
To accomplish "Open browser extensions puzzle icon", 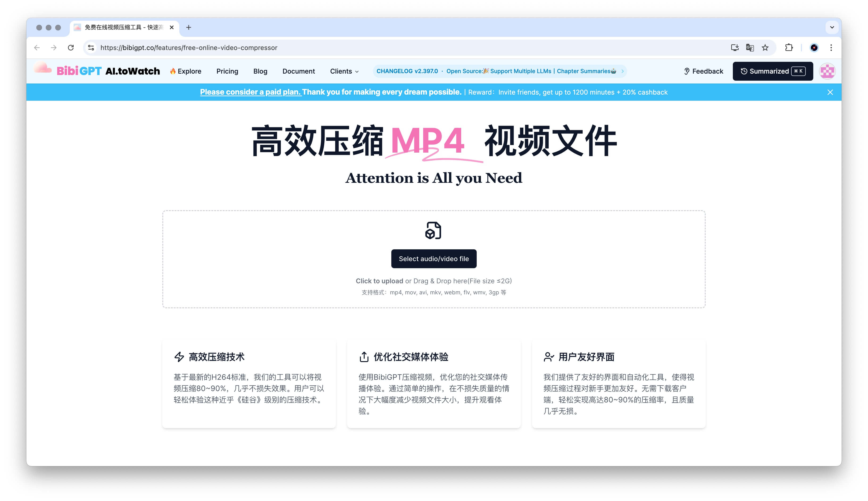I will [789, 48].
